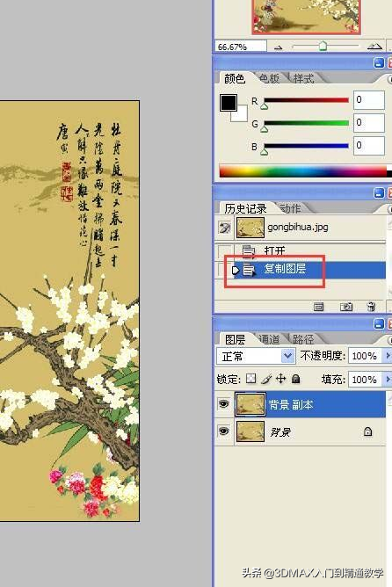Click the 不透明度 100% value field

click(365, 356)
